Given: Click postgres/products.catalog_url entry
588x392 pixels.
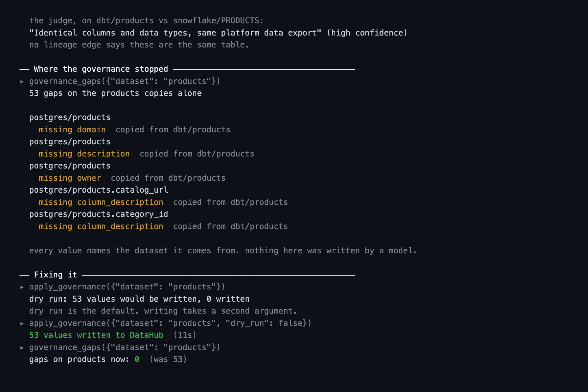Looking at the screenshot, I should [x=99, y=190].
